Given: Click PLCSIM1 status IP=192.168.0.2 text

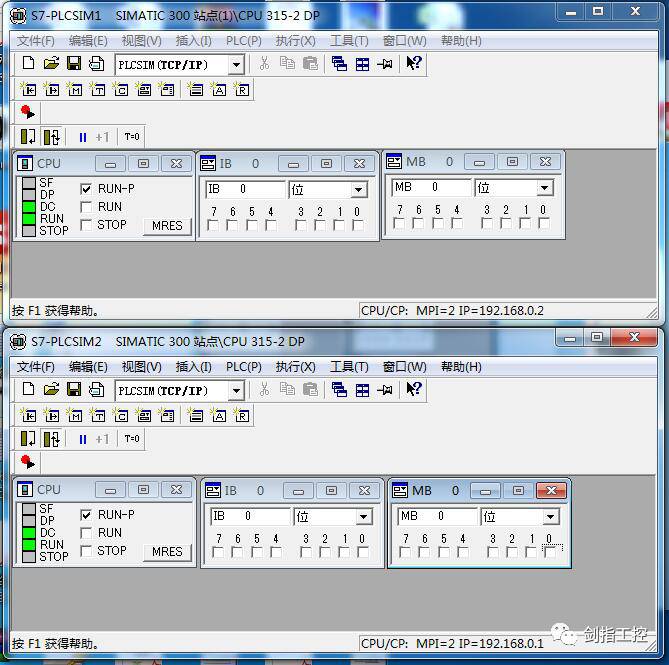Looking at the screenshot, I should pyautogui.click(x=501, y=311).
